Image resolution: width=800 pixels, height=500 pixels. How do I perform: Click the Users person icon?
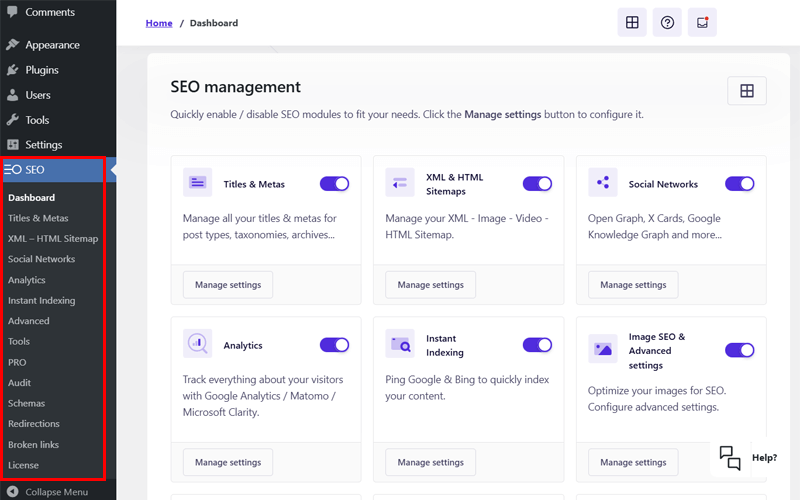click(12, 95)
